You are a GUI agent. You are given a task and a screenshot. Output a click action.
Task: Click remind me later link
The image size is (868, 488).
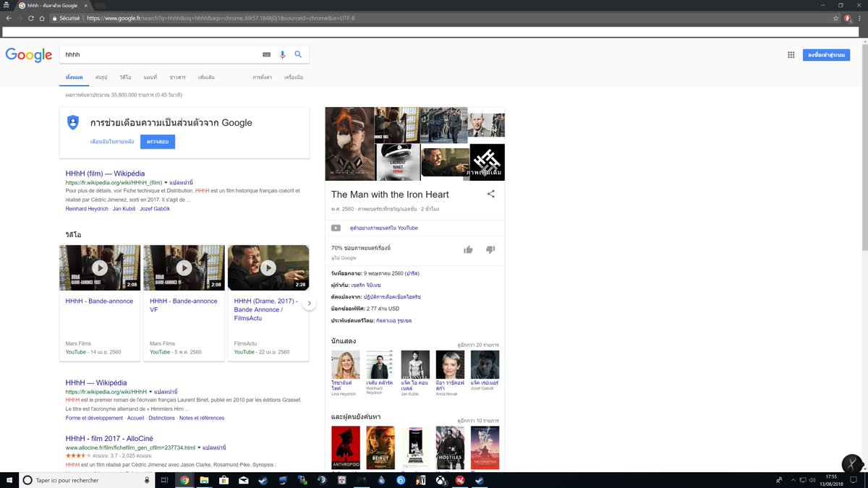(x=112, y=142)
